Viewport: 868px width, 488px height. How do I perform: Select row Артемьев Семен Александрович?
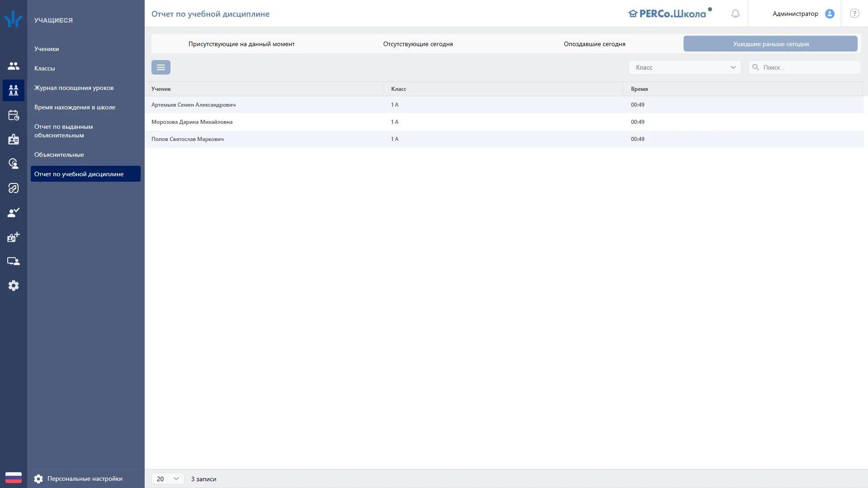click(504, 105)
